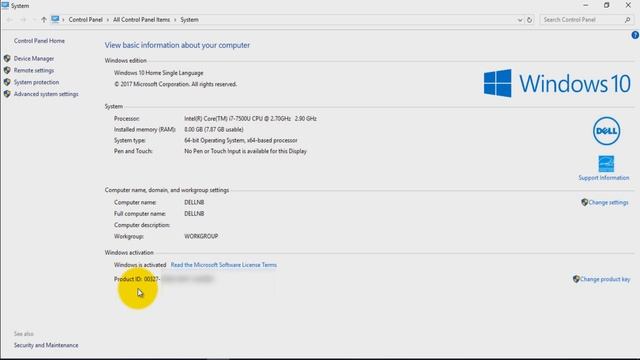
Task: Click the System window title icon
Action: click(x=5, y=5)
